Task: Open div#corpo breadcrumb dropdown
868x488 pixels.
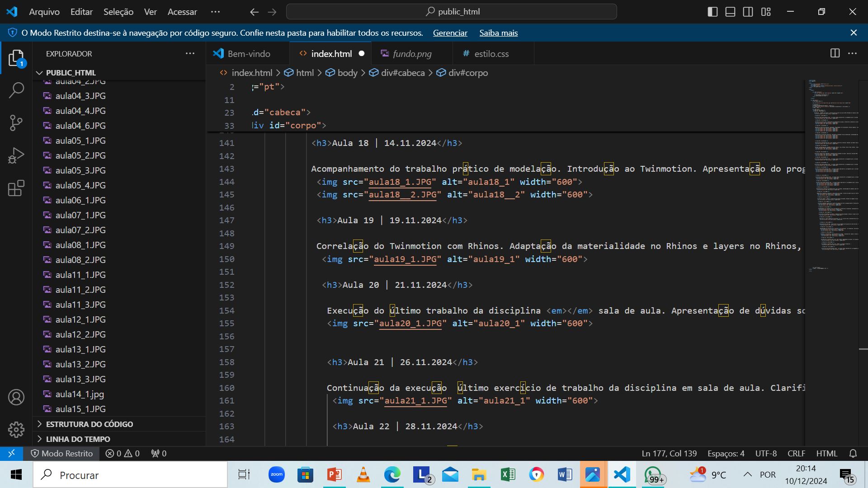Action: click(x=462, y=73)
